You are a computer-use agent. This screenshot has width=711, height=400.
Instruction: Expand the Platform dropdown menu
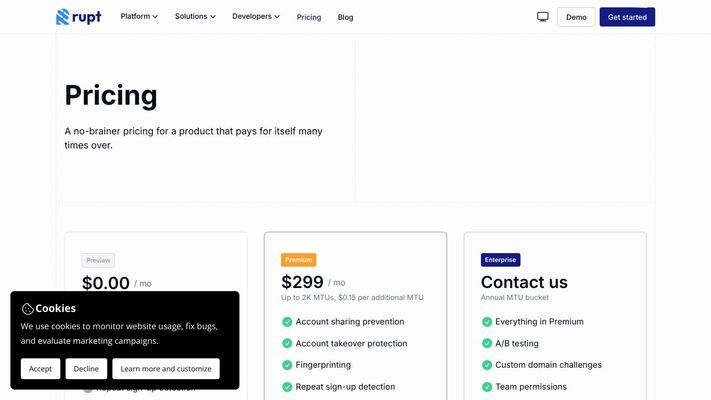pyautogui.click(x=139, y=16)
